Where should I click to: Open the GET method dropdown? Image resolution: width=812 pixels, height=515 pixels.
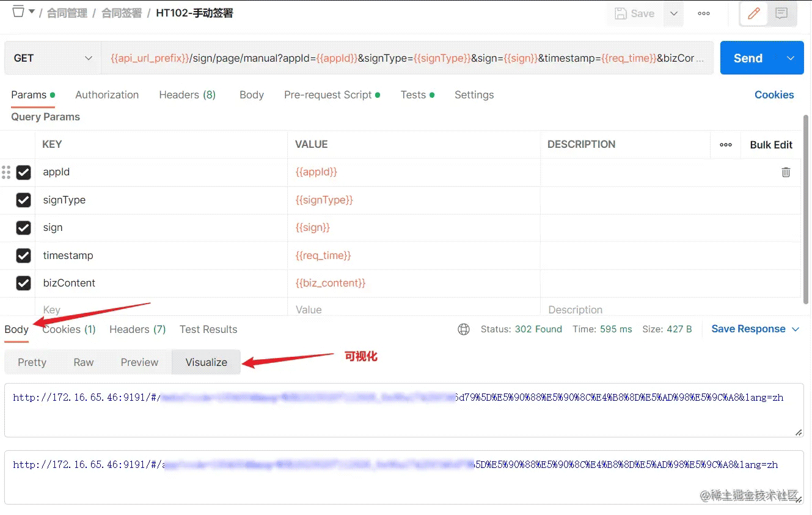(52, 57)
